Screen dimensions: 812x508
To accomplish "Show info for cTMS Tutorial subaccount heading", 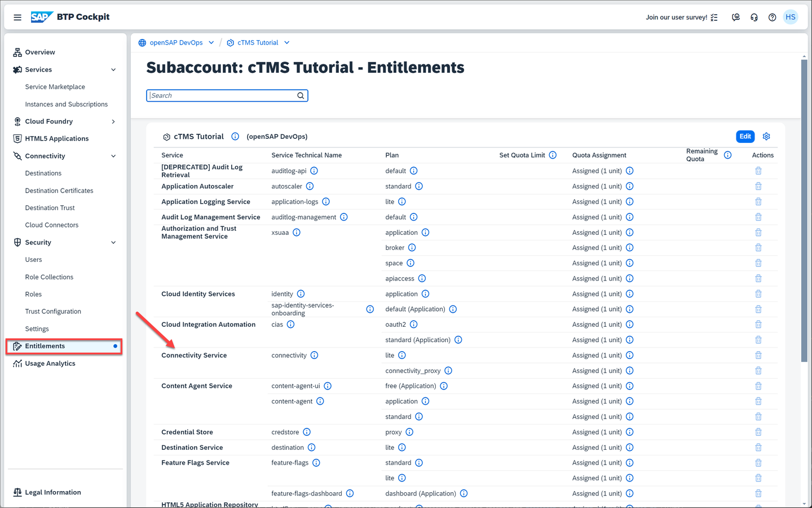I will point(235,137).
